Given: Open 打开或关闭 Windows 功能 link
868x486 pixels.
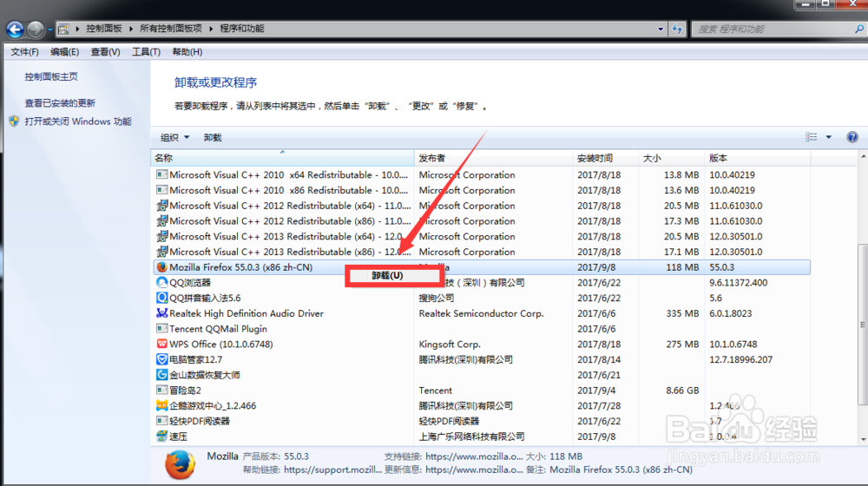Looking at the screenshot, I should coord(78,121).
